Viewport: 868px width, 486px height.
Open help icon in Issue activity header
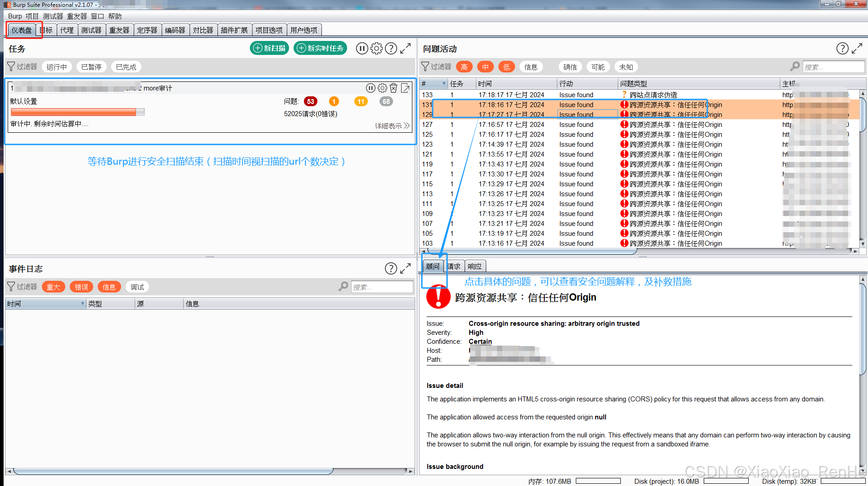point(842,48)
